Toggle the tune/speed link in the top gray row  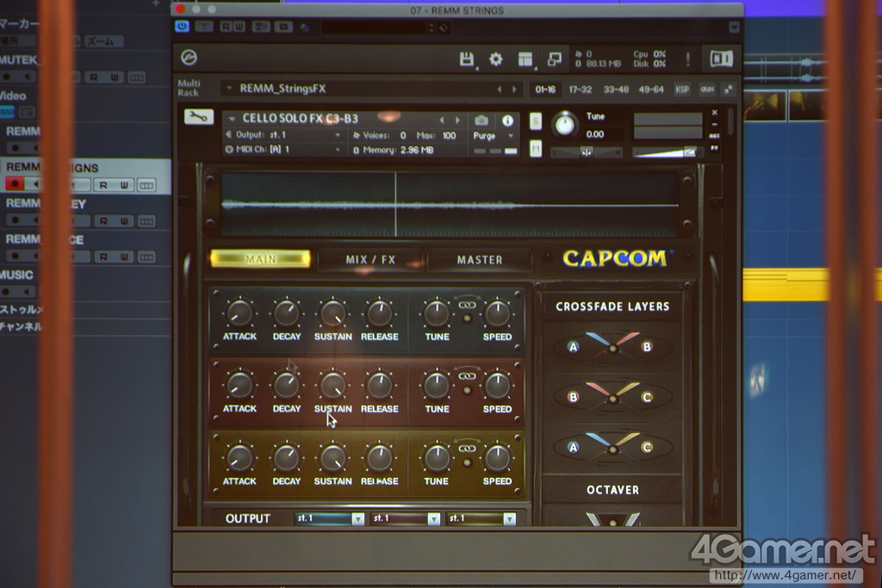[x=467, y=306]
